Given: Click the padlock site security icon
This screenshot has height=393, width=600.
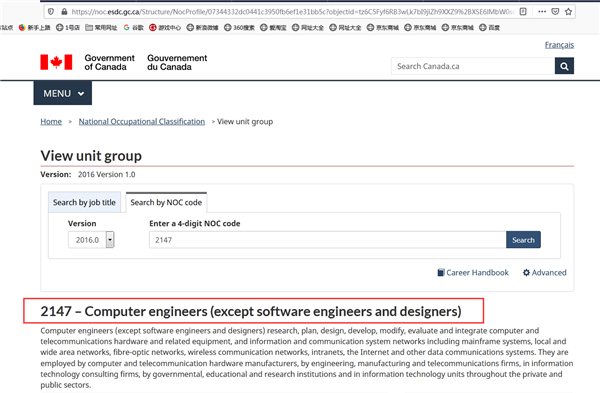Looking at the screenshot, I should pyautogui.click(x=64, y=12).
